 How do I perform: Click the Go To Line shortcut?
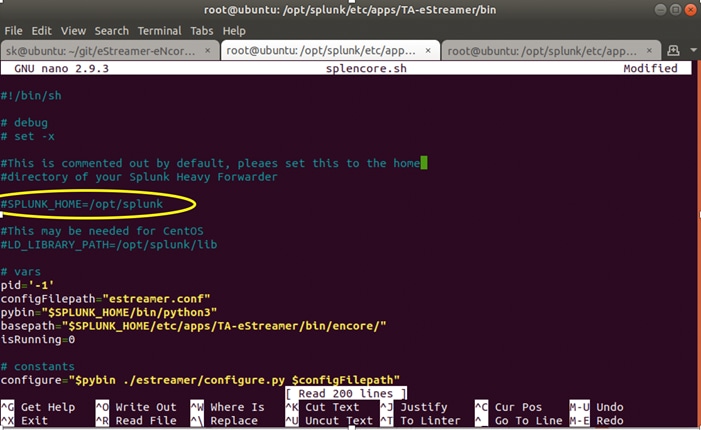click(x=519, y=421)
